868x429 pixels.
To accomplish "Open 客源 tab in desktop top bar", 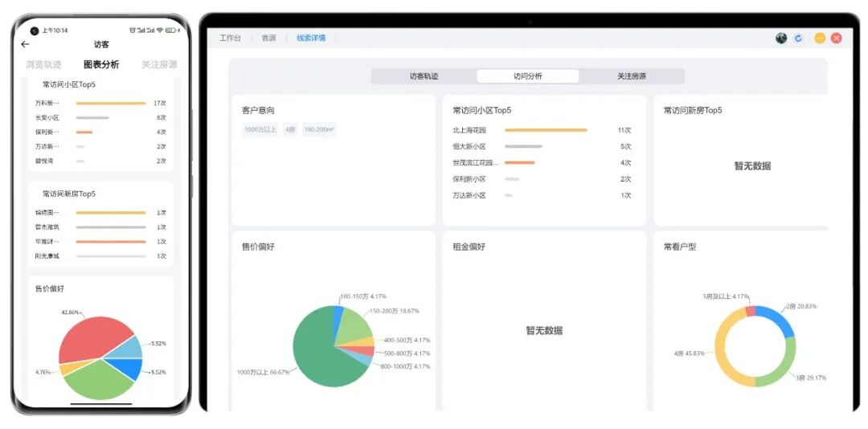I will [x=268, y=39].
